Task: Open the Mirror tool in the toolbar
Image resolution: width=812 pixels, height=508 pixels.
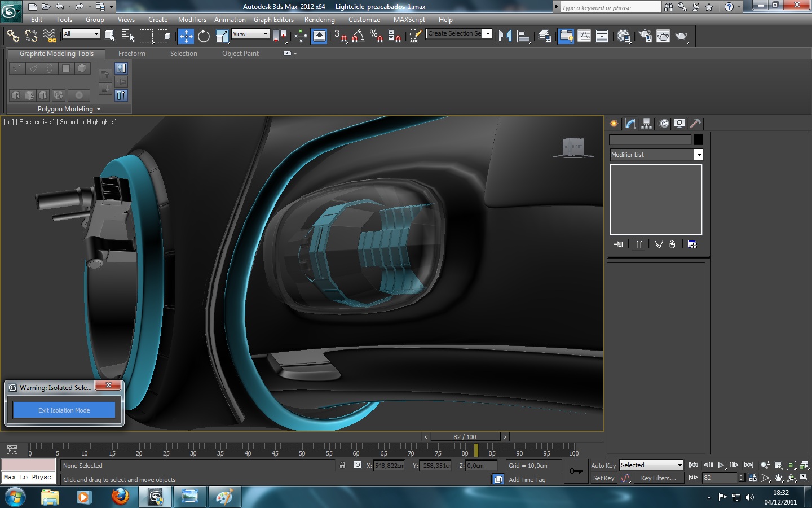Action: point(505,36)
